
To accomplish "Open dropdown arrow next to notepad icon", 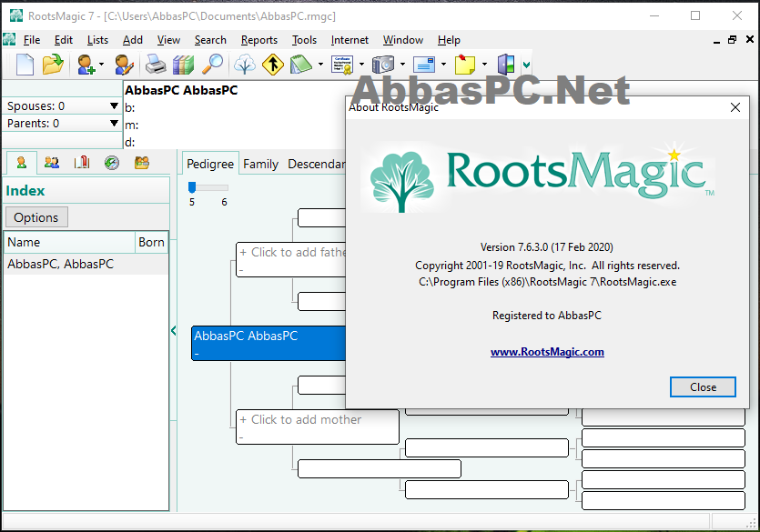I will click(320, 64).
